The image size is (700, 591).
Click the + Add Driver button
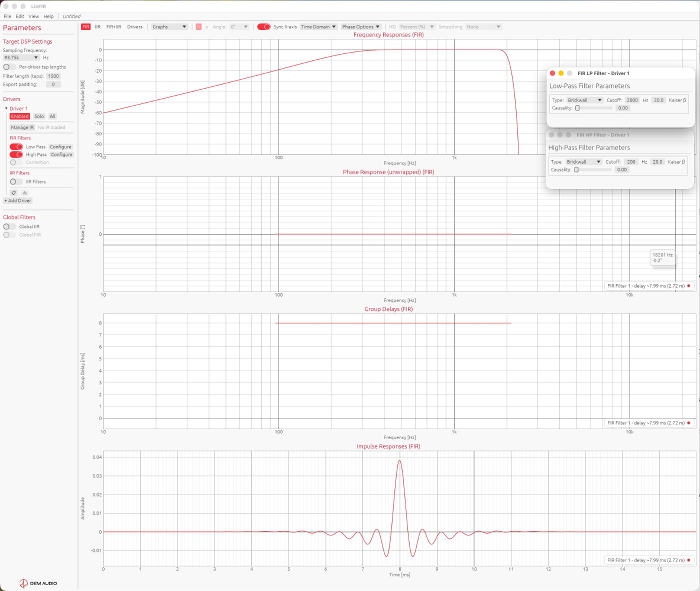18,200
